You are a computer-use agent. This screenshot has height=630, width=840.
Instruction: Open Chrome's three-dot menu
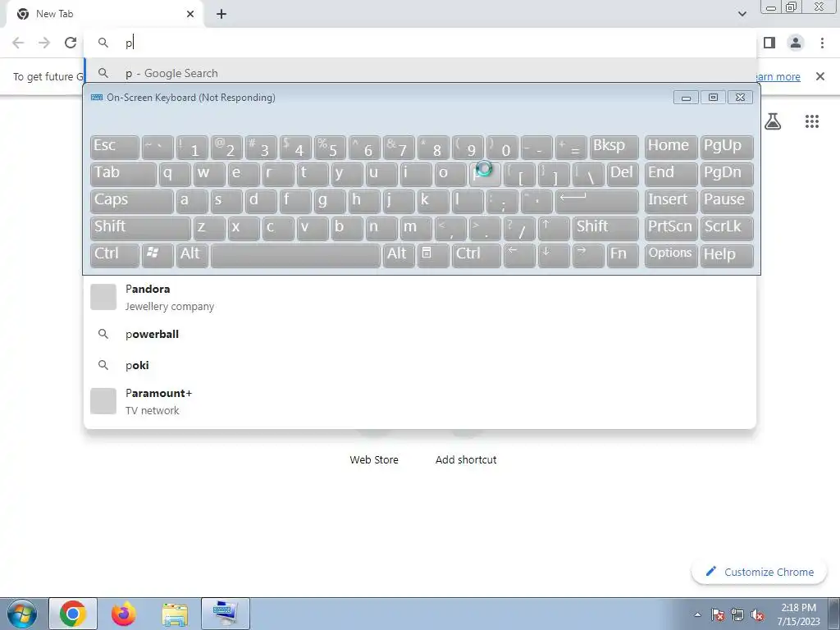[822, 43]
